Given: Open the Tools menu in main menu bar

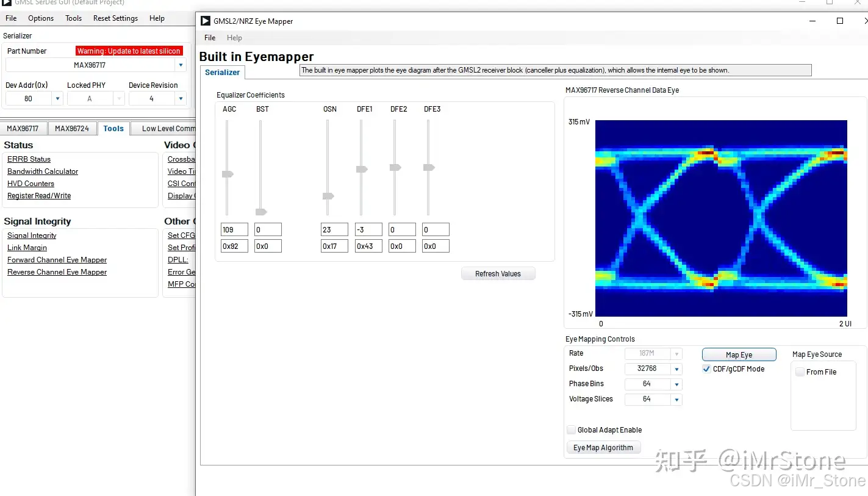Looking at the screenshot, I should point(74,18).
